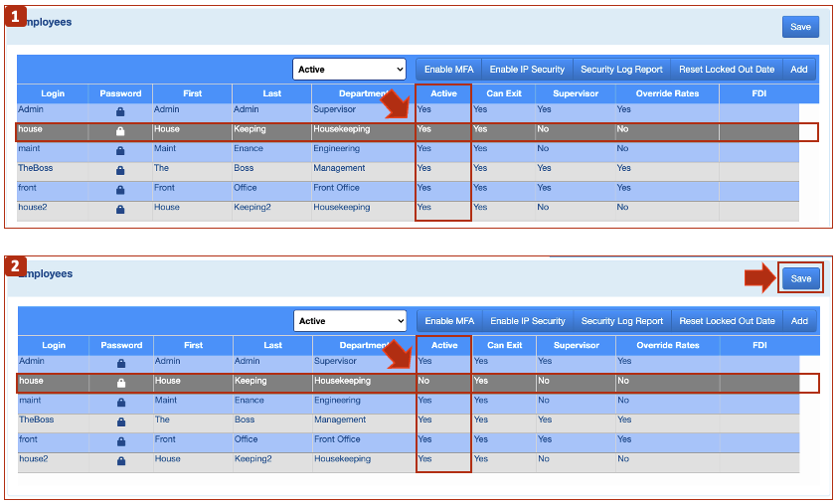Open Security Log Report in panel 2
This screenshot has height=504, width=837.
point(621,321)
